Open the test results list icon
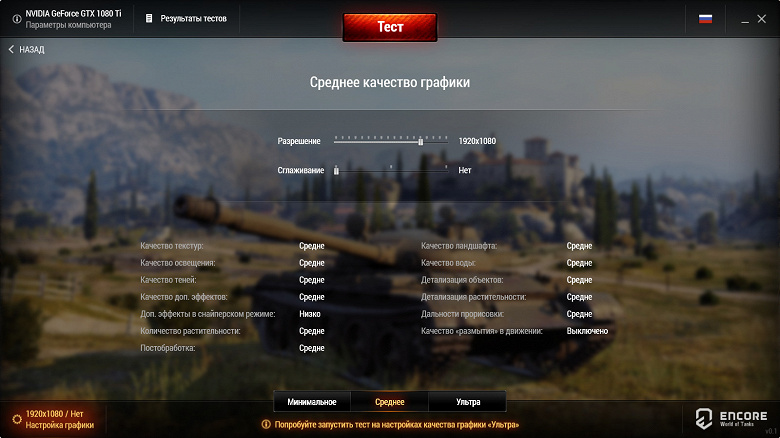780x438 pixels. point(149,18)
